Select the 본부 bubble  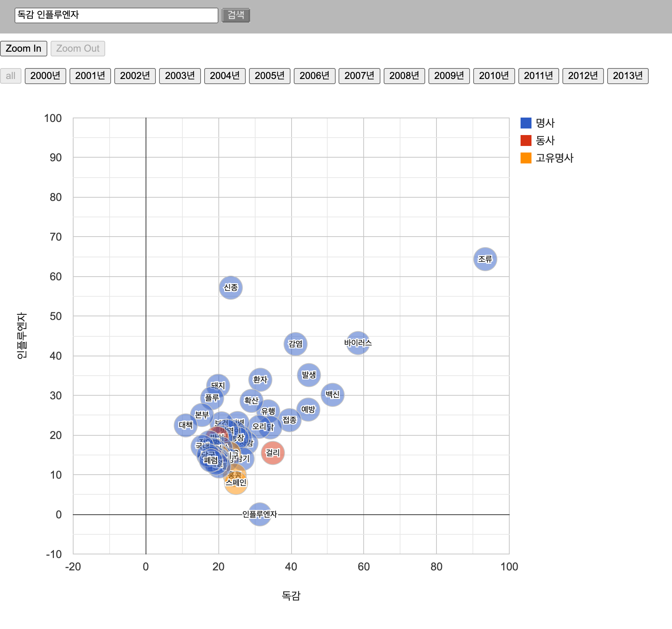(x=202, y=415)
